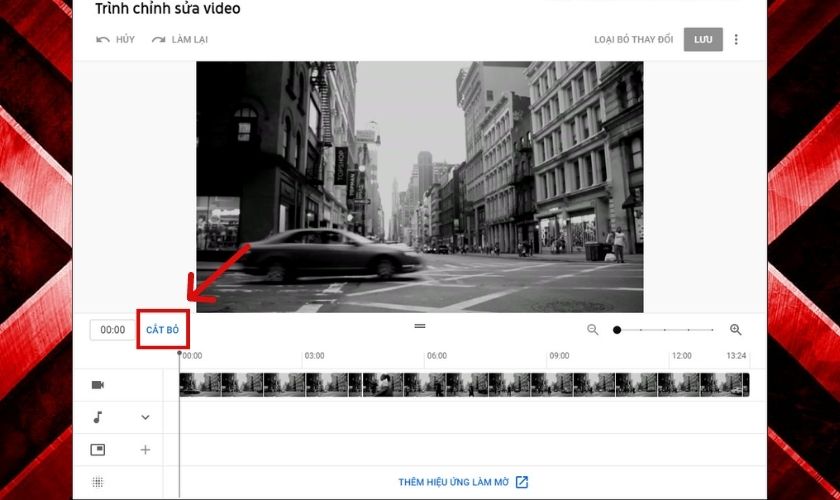Add an end screen element with plus icon
This screenshot has height=500, width=840.
click(x=145, y=450)
